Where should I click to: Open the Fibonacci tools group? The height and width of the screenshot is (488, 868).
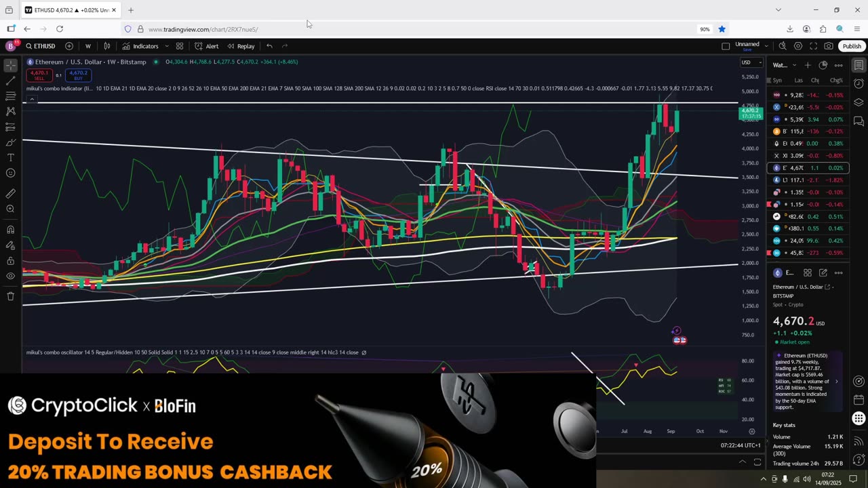[x=10, y=96]
